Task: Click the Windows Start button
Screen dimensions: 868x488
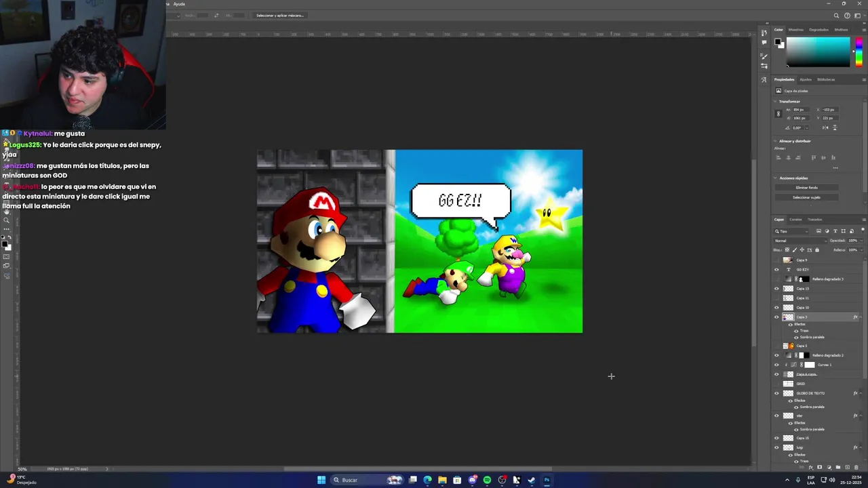Action: click(x=321, y=480)
